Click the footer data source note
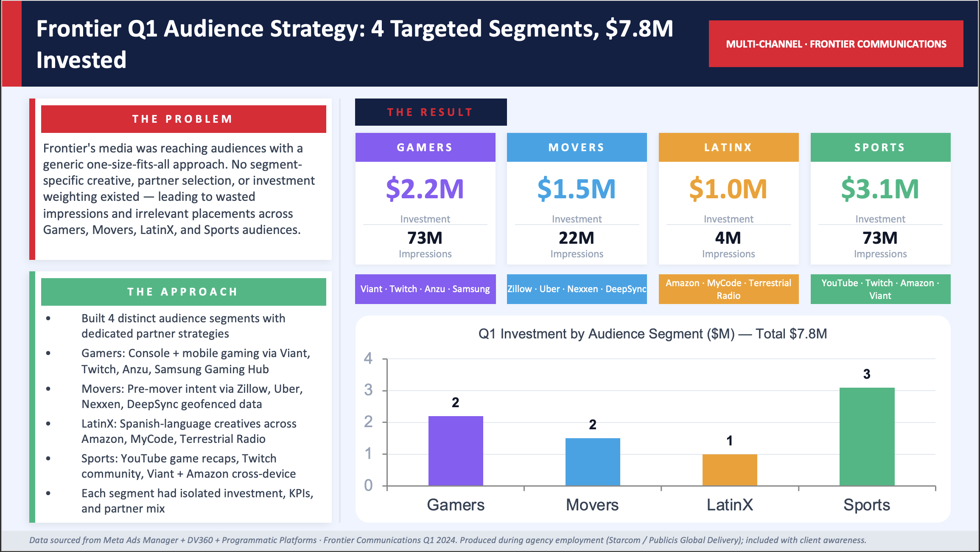 [448, 540]
